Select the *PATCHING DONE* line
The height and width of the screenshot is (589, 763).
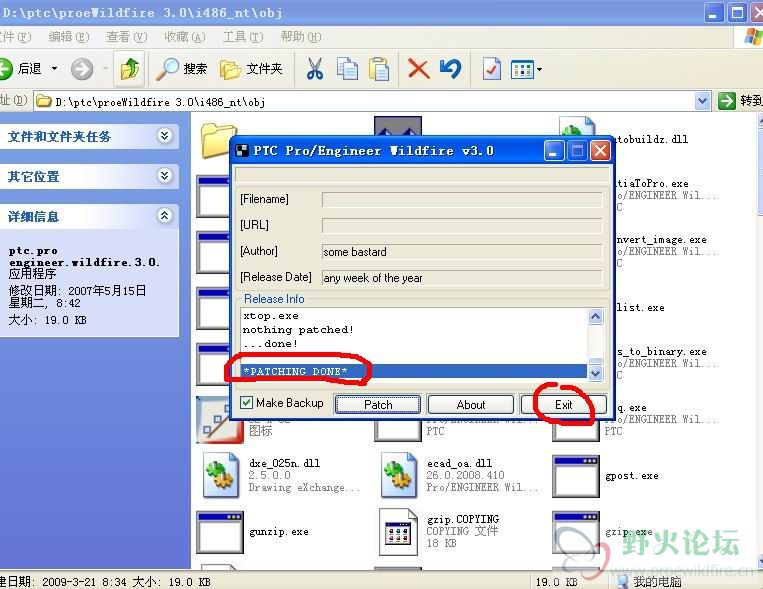414,371
